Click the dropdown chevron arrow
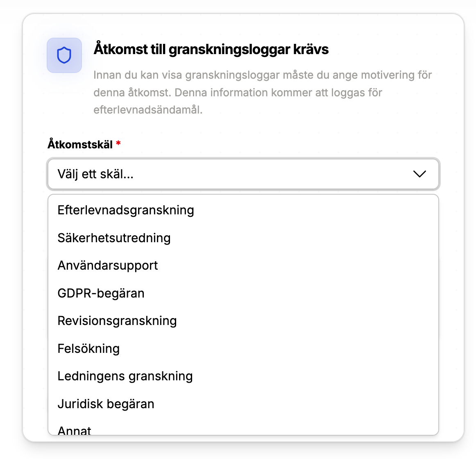Image resolution: width=476 pixels, height=459 pixels. coord(419,174)
